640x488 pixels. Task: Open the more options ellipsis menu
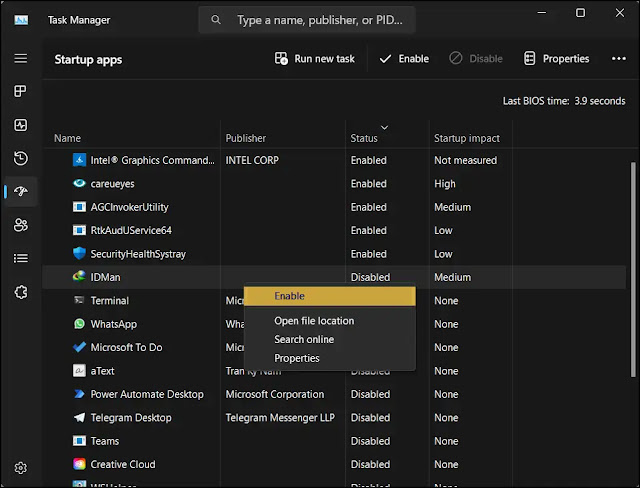618,59
